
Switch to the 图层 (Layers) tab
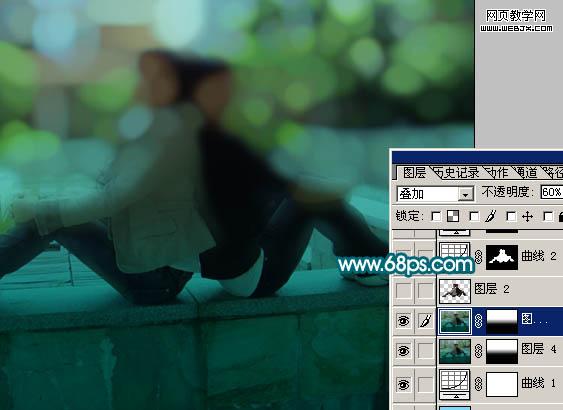pos(414,173)
